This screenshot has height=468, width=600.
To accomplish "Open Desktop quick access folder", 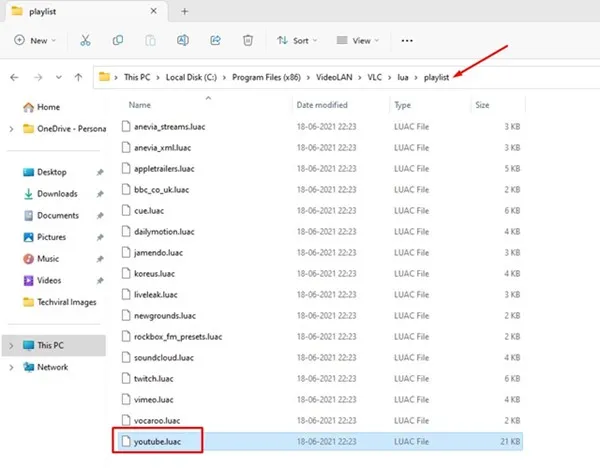I will click(45, 172).
